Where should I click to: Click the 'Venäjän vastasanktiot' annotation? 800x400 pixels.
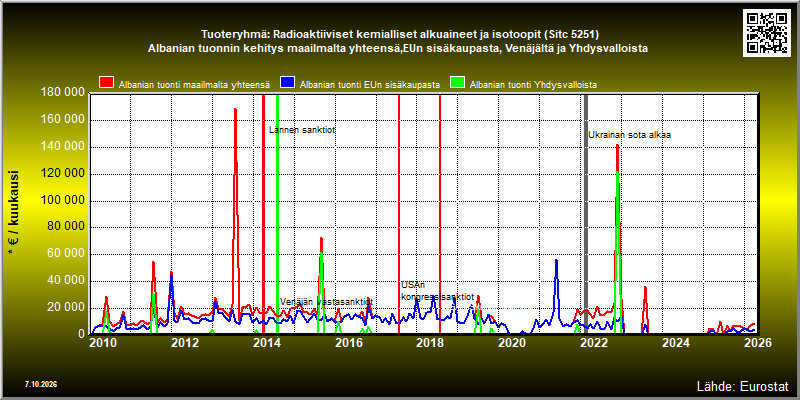click(326, 302)
